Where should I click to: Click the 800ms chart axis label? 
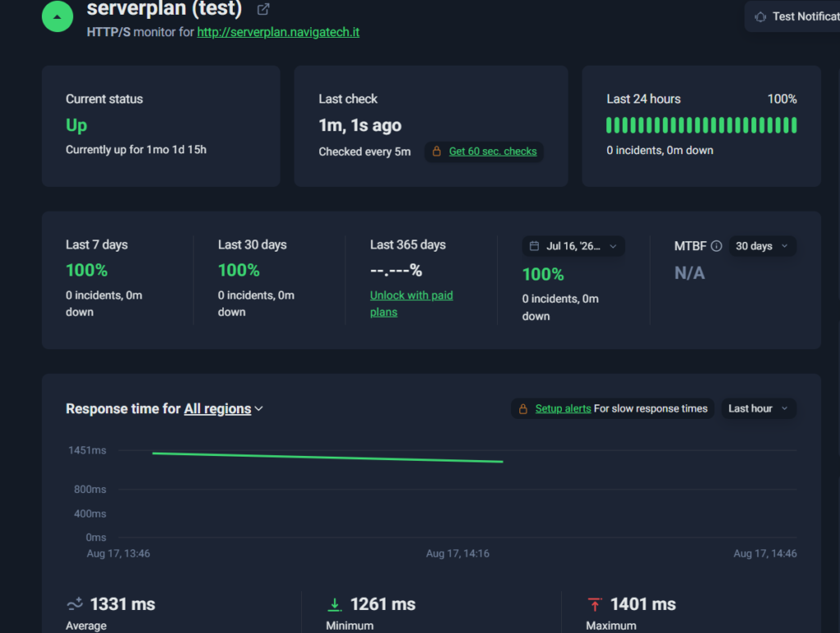90,490
